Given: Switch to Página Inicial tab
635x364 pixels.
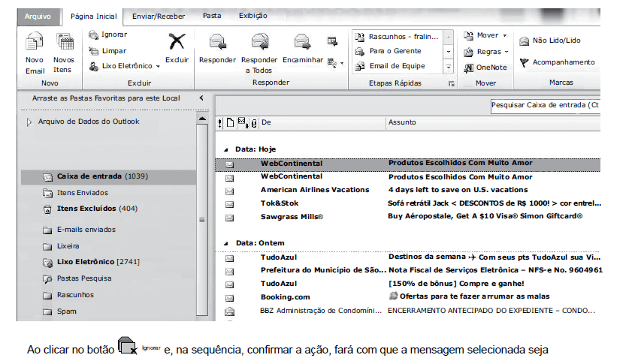Looking at the screenshot, I should [x=93, y=17].
